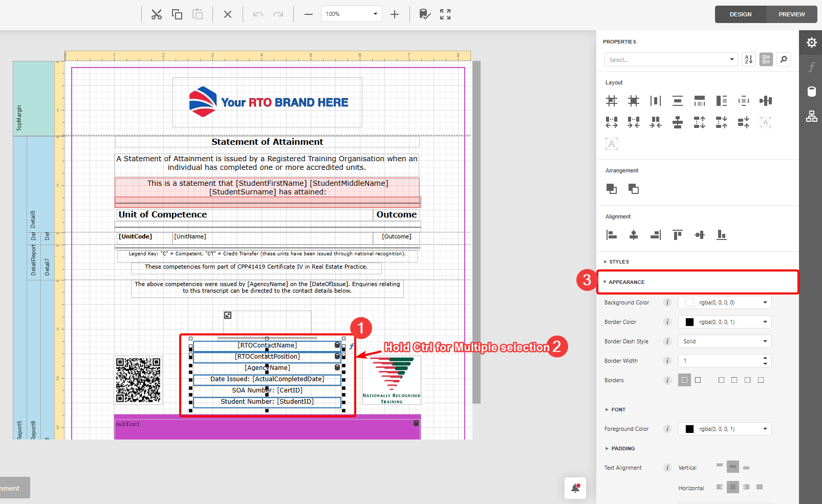
Task: Collapse the APPEARANCE section header
Action: coord(626,282)
